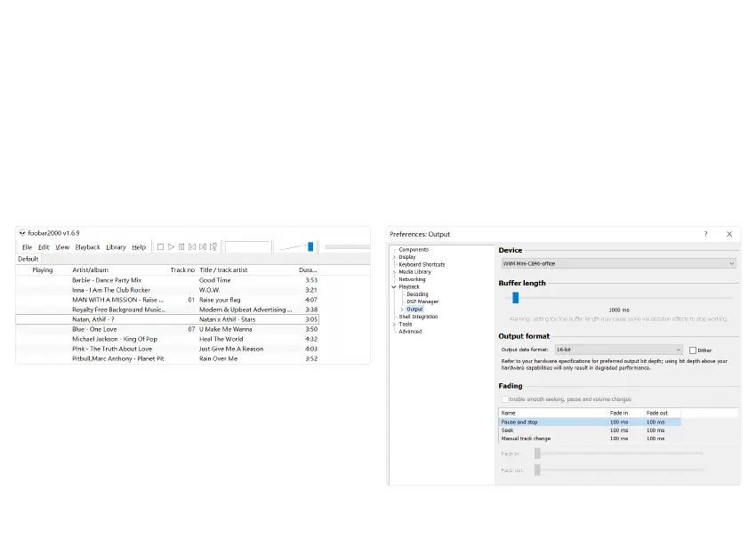Select the P!nk - The Truth About Love track
This screenshot has width=756, height=555.
point(167,350)
